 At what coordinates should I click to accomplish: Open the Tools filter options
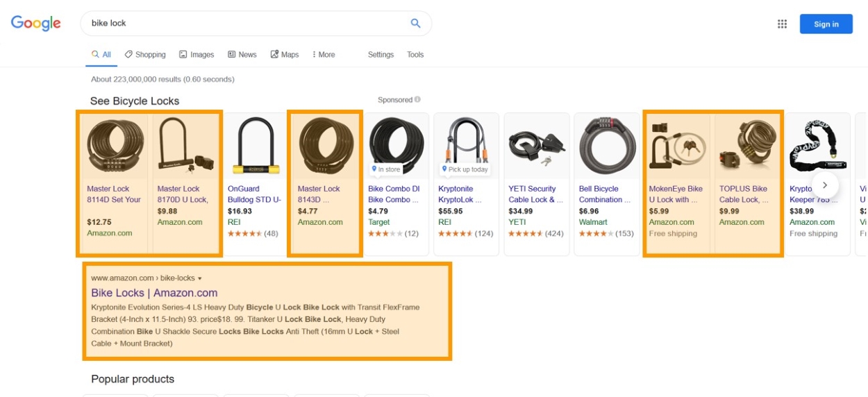[x=415, y=55]
